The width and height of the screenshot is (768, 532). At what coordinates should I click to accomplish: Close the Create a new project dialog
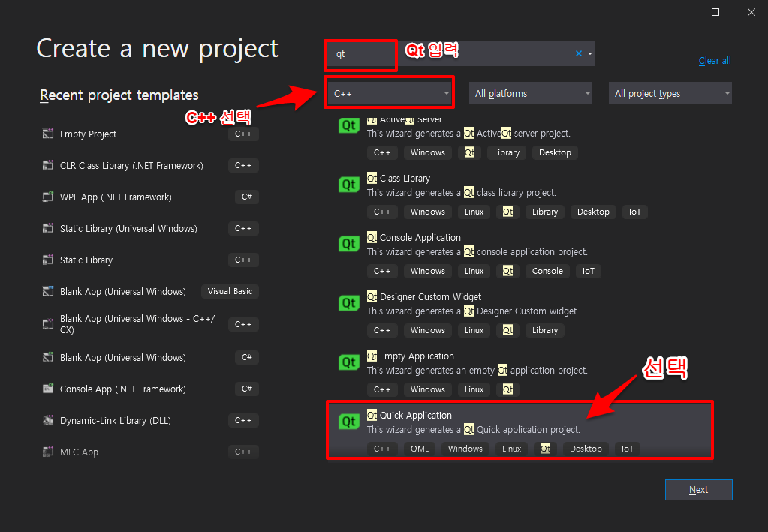[x=751, y=12]
